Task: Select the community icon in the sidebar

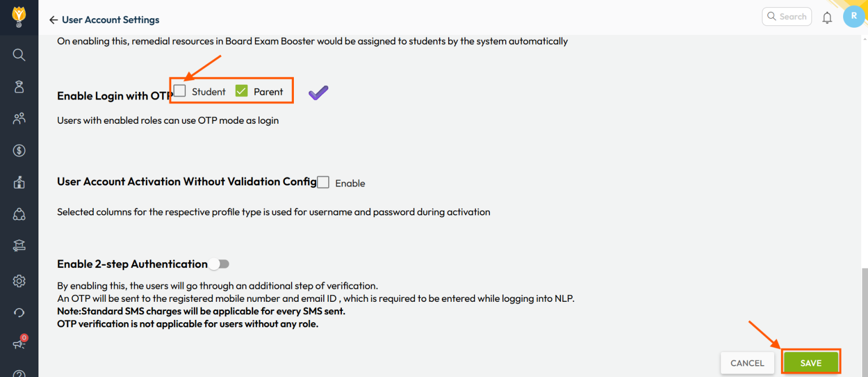Action: click(x=19, y=214)
